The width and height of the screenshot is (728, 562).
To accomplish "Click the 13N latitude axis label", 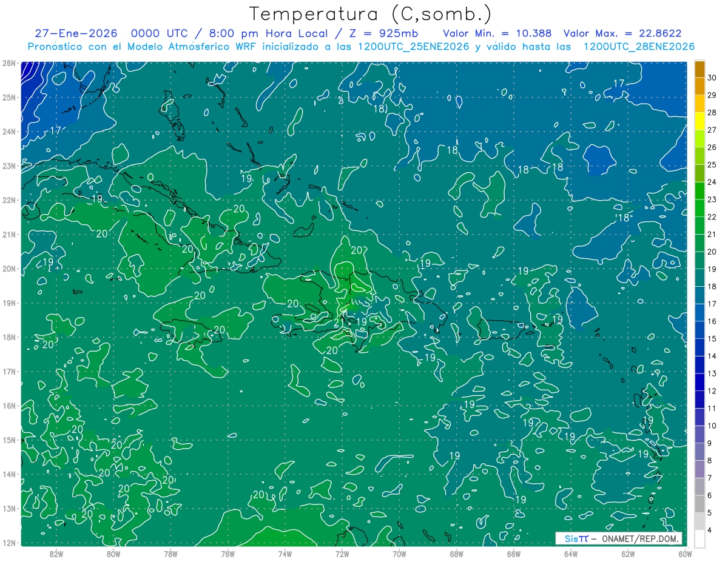I will tap(9, 509).
